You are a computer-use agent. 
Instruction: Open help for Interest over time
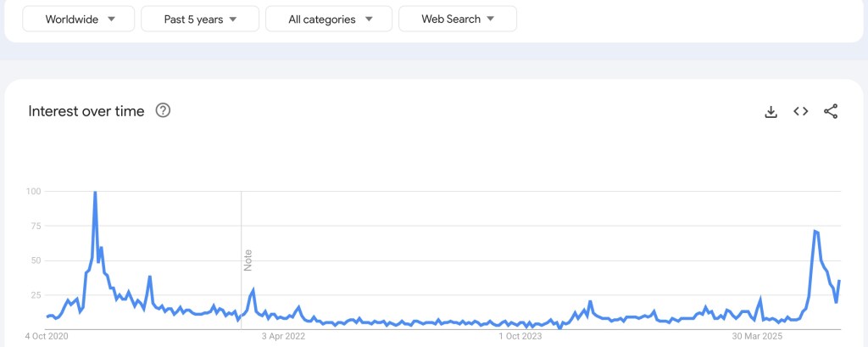click(163, 110)
